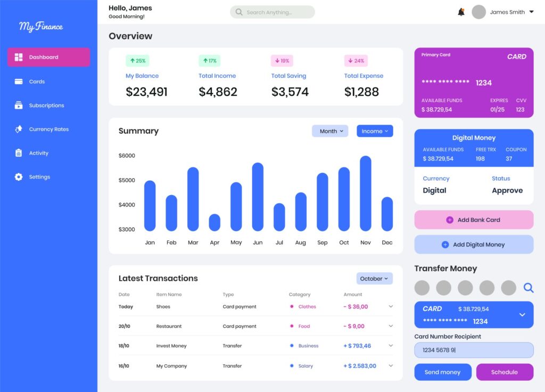
Task: Click the Add Bank Card button
Action: click(474, 220)
